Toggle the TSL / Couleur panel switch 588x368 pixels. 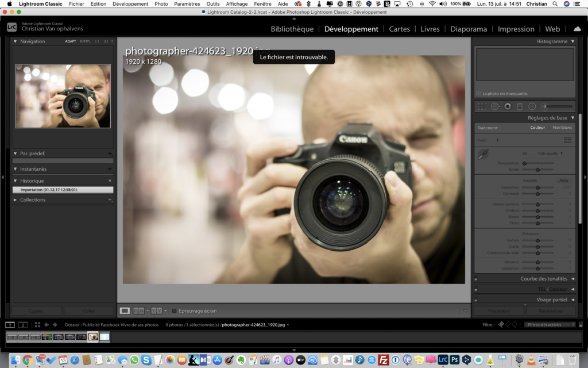click(x=476, y=290)
